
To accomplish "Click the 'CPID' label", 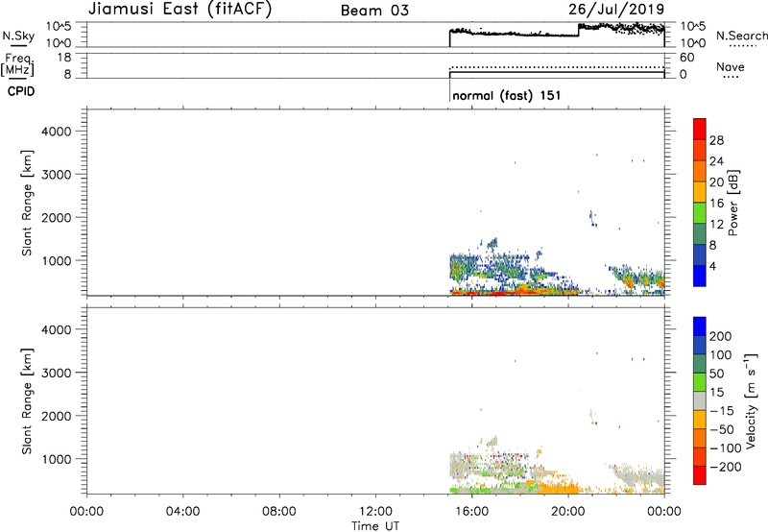I will tap(21, 91).
